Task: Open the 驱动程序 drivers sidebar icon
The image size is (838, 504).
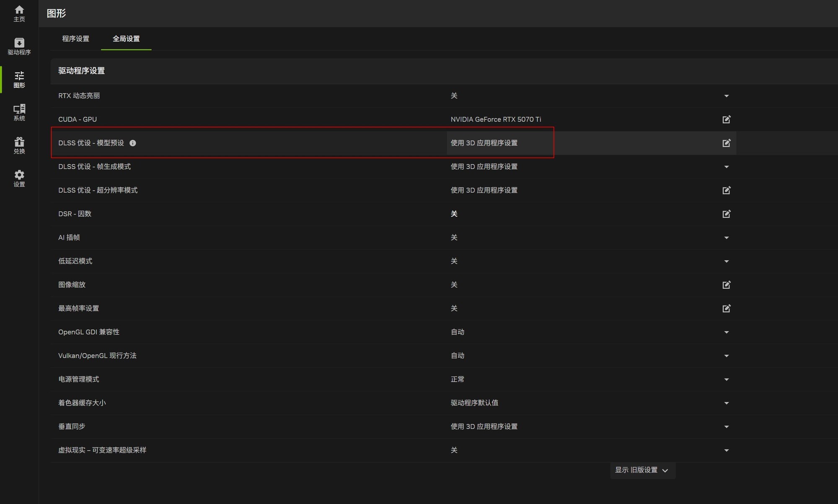Action: pyautogui.click(x=19, y=47)
